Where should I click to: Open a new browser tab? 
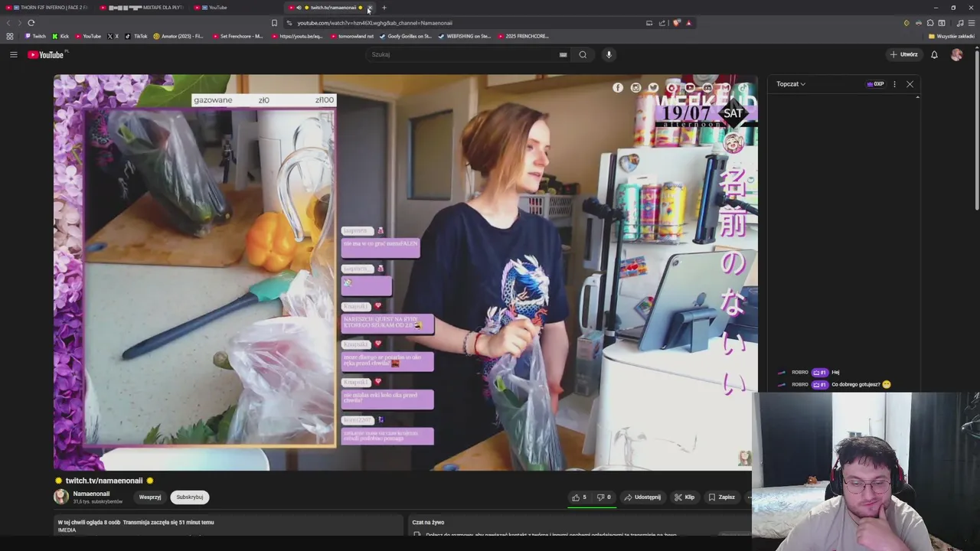pyautogui.click(x=384, y=8)
